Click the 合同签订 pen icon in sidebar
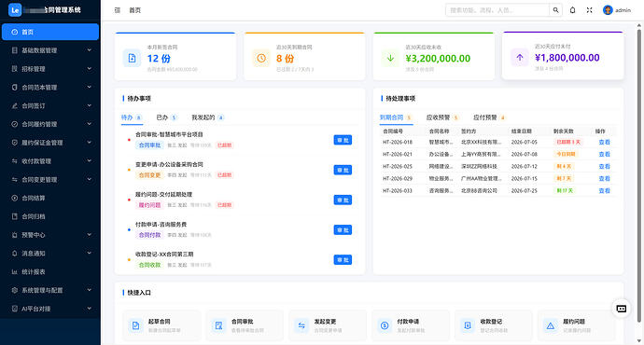The height and width of the screenshot is (345, 644). (x=15, y=106)
